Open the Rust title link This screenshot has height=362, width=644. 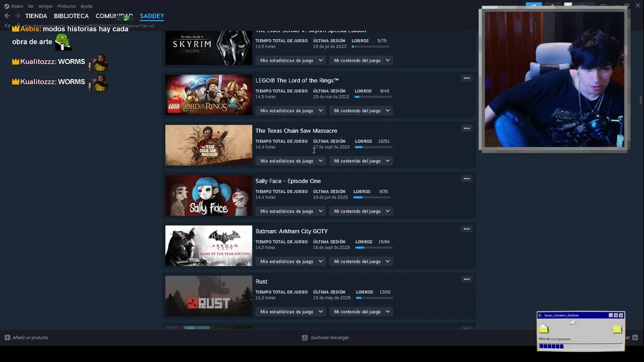pos(261,282)
